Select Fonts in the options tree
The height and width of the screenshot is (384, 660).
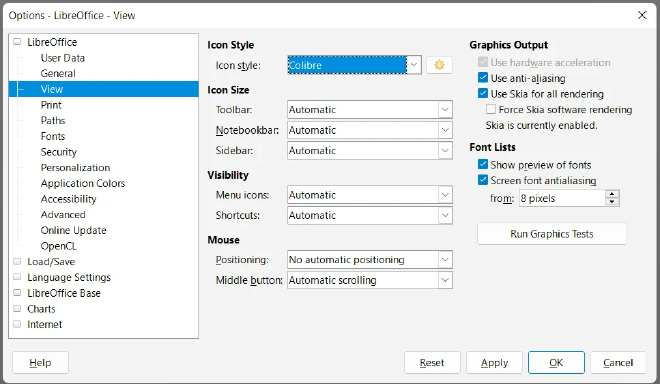(53, 136)
